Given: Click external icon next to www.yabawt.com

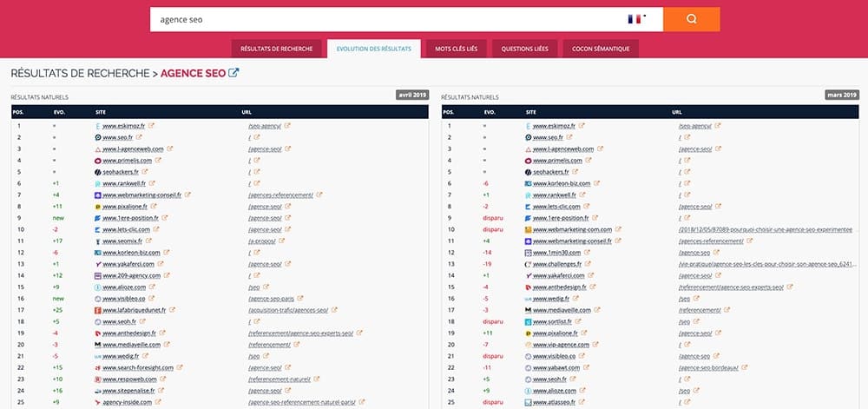Looking at the screenshot, I should 586,367.
